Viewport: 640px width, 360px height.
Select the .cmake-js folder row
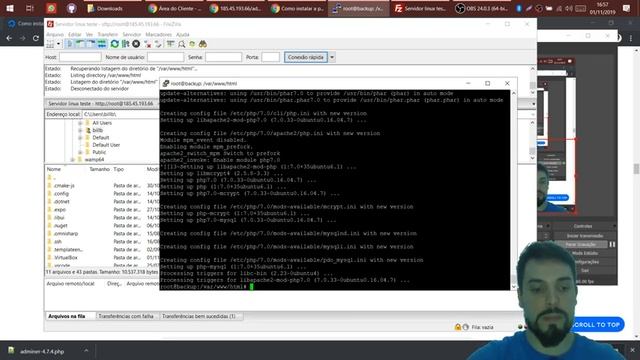pos(102,186)
